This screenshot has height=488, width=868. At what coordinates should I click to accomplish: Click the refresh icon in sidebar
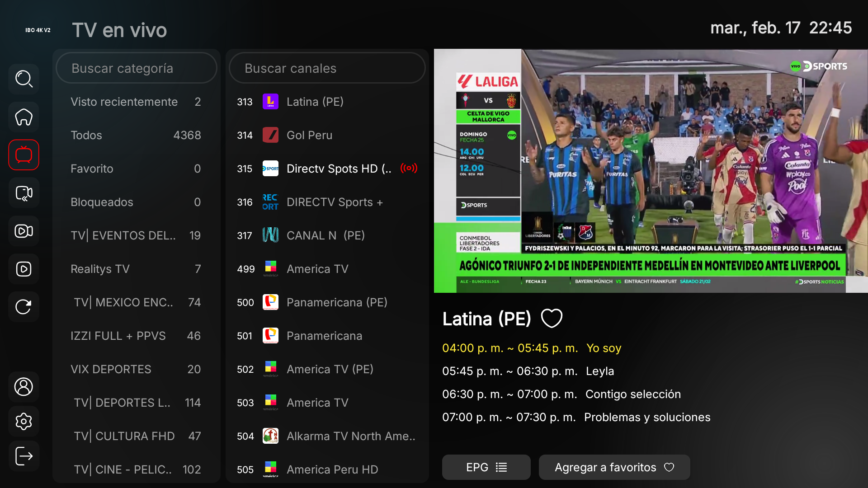[24, 307]
